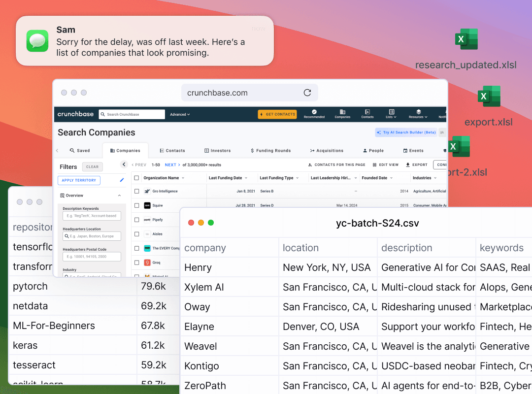Select all rows with the header checkbox
The height and width of the screenshot is (394, 532).
pyautogui.click(x=137, y=177)
